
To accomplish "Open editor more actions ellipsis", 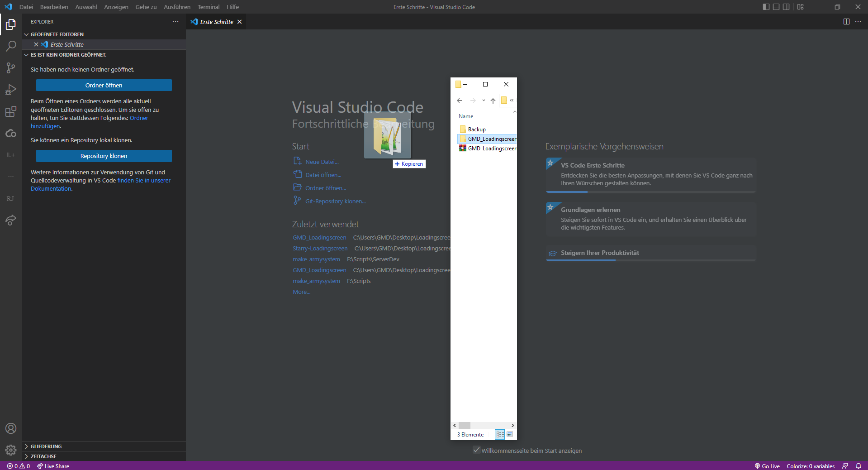I will pyautogui.click(x=858, y=22).
